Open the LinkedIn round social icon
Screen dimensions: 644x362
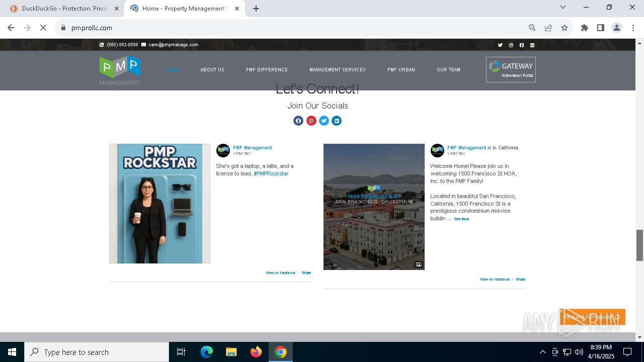tap(337, 121)
